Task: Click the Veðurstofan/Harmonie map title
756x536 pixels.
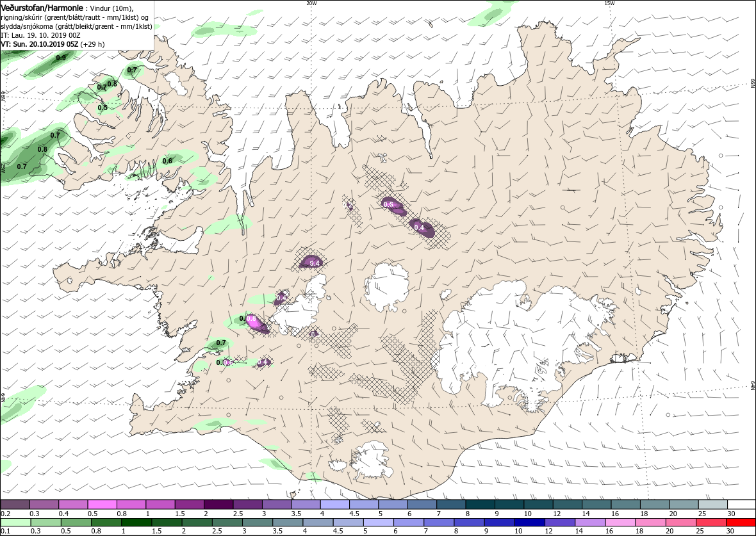Action: [42, 8]
